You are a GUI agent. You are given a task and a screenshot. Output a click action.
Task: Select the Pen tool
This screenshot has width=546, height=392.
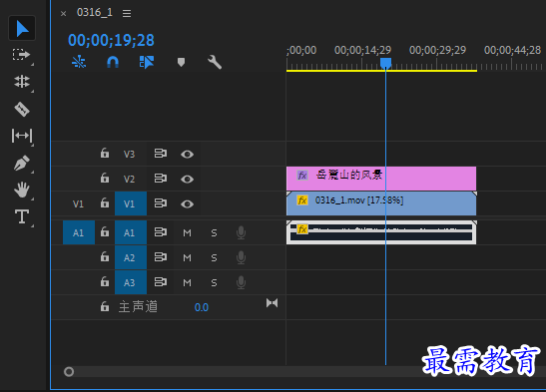pyautogui.click(x=22, y=163)
